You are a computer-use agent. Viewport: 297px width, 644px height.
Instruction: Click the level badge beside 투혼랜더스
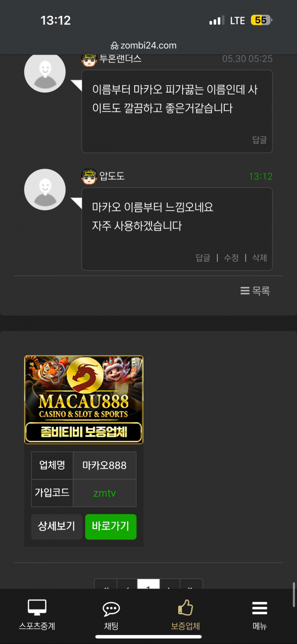click(89, 59)
